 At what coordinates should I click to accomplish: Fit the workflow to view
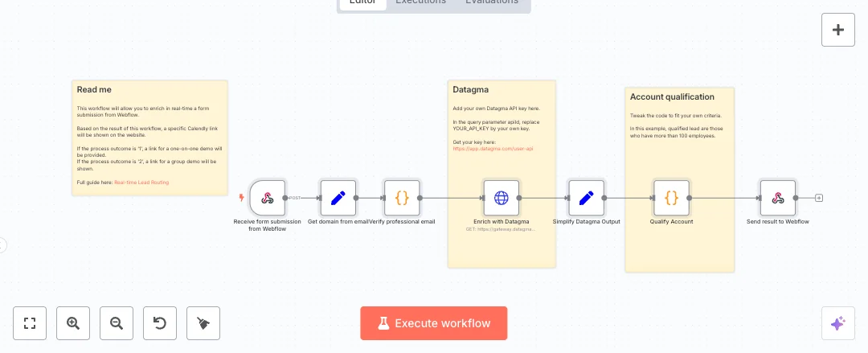pos(31,323)
